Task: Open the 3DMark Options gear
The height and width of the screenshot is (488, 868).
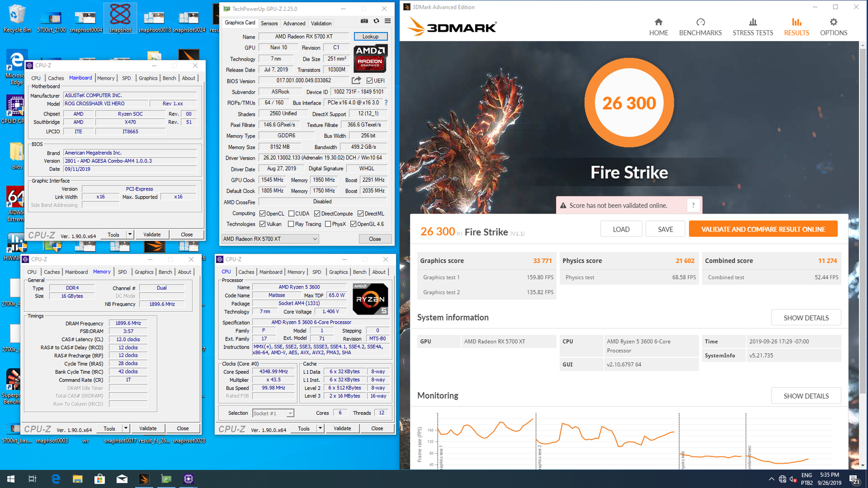Action: point(833,22)
